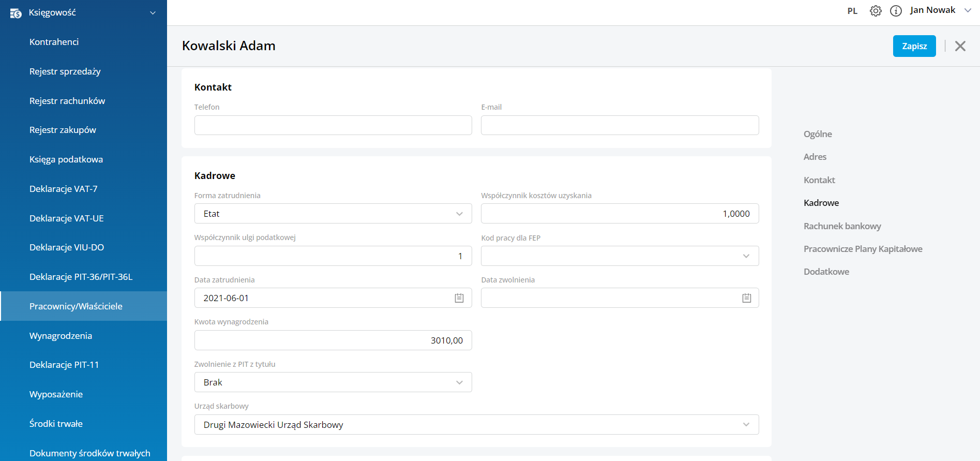This screenshot has height=461, width=980.
Task: Open calendar picker for Data zwolnienia
Action: 746,298
